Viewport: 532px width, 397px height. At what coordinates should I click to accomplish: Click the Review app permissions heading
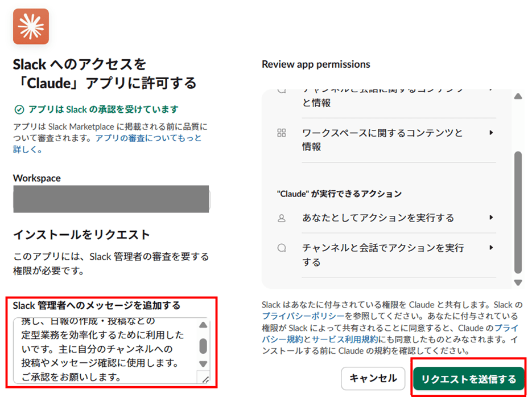(316, 64)
